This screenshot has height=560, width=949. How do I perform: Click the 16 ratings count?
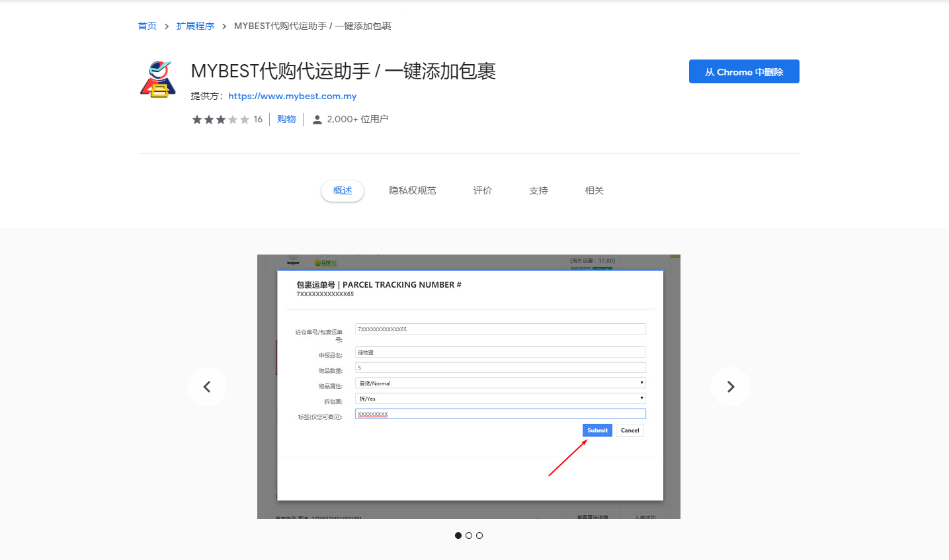[x=258, y=119]
